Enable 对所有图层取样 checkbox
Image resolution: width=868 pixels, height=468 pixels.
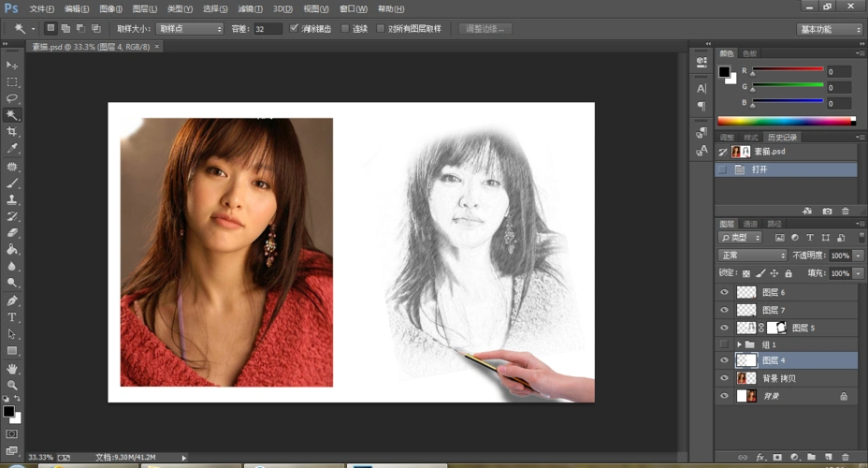[x=381, y=28]
